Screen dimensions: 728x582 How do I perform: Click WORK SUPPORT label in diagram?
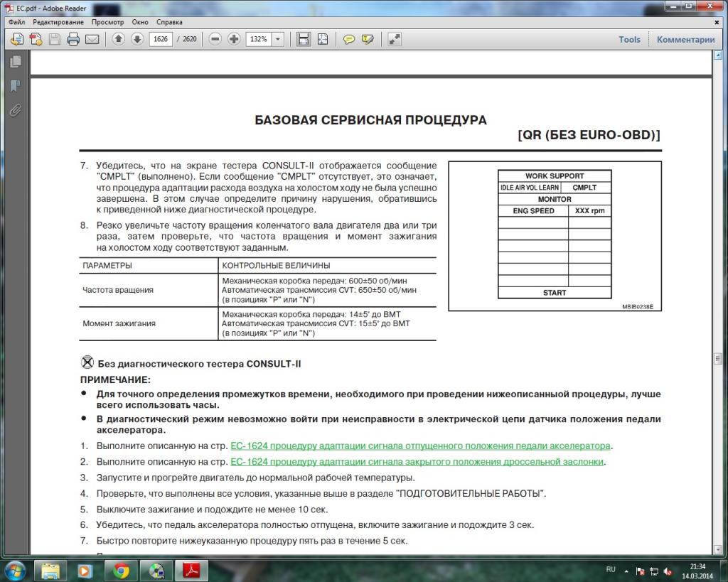click(x=555, y=176)
